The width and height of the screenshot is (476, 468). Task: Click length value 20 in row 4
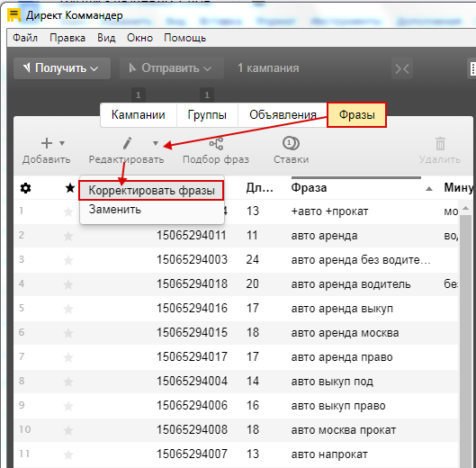click(x=253, y=284)
